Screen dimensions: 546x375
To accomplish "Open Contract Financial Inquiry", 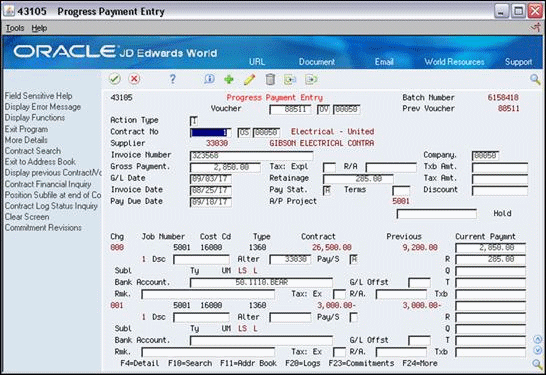I will pyautogui.click(x=48, y=184).
